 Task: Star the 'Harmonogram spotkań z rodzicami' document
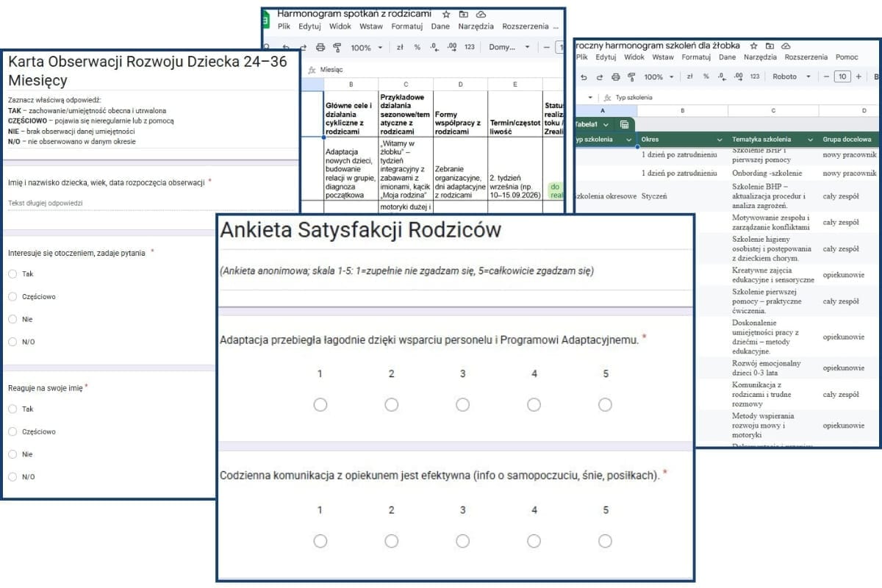[x=446, y=14]
